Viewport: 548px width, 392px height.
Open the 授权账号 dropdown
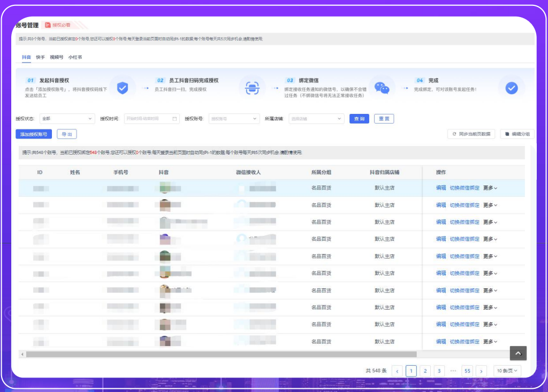(x=234, y=119)
